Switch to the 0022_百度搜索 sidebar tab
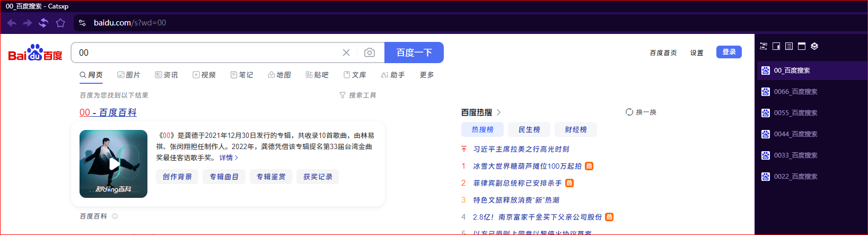The height and width of the screenshot is (235, 868). [x=812, y=177]
